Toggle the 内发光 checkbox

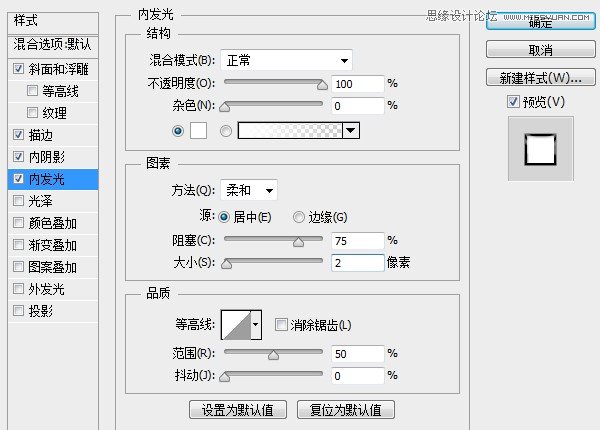pos(18,179)
